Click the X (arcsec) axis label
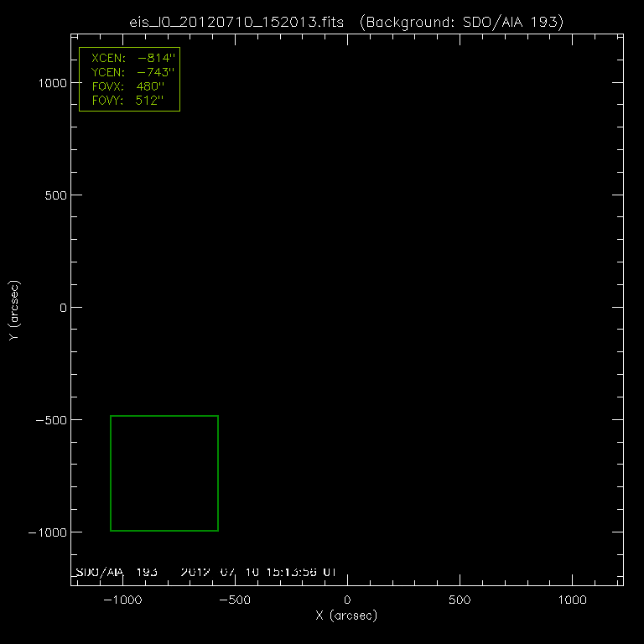The image size is (644, 644). pyautogui.click(x=346, y=615)
